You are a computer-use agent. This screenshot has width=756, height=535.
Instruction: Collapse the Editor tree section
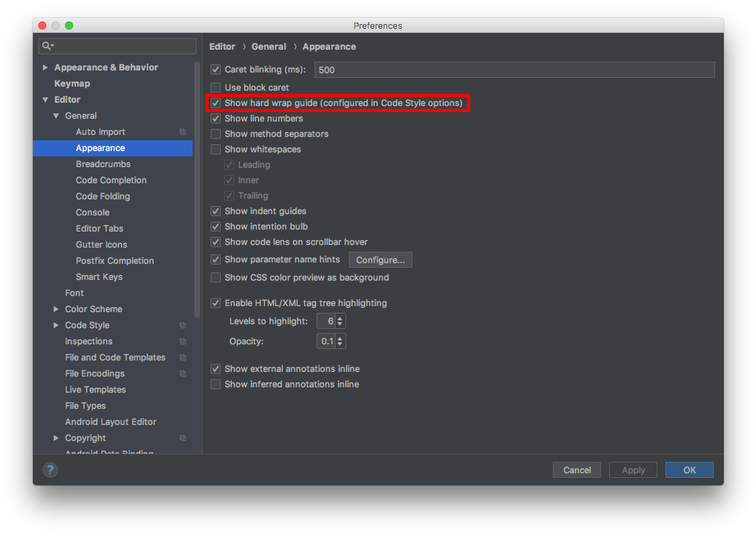(46, 100)
